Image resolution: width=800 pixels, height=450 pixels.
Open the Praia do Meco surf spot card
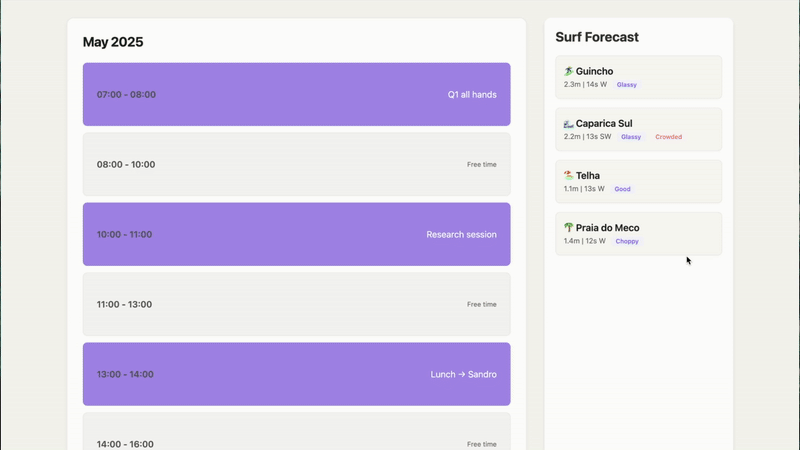point(638,234)
